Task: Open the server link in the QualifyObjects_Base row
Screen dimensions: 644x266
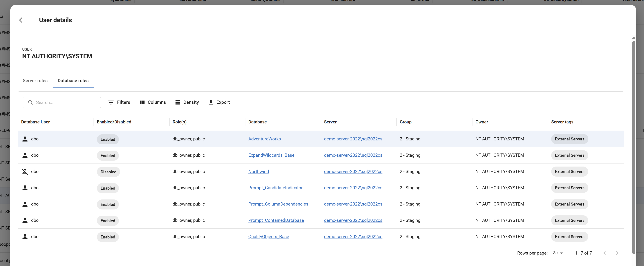Action: pos(353,237)
